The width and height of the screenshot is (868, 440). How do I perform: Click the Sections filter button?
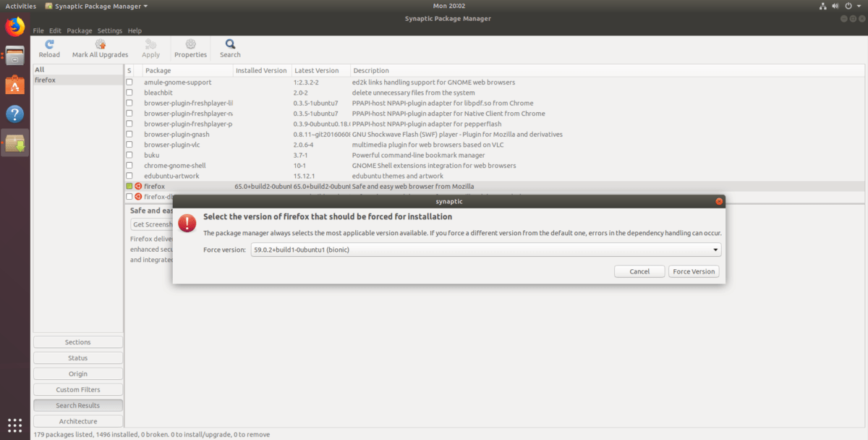coord(78,342)
